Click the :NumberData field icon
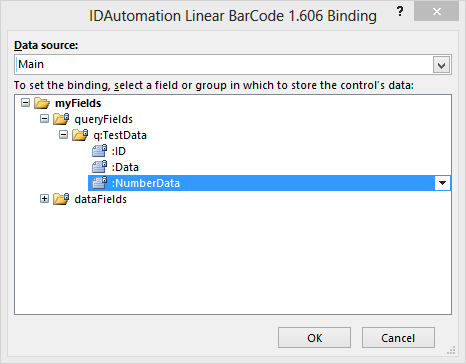The height and width of the screenshot is (364, 466). pos(100,183)
